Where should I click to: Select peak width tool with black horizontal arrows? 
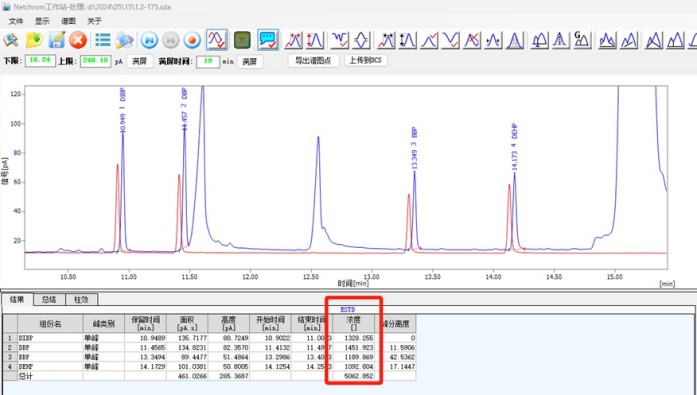tap(386, 40)
